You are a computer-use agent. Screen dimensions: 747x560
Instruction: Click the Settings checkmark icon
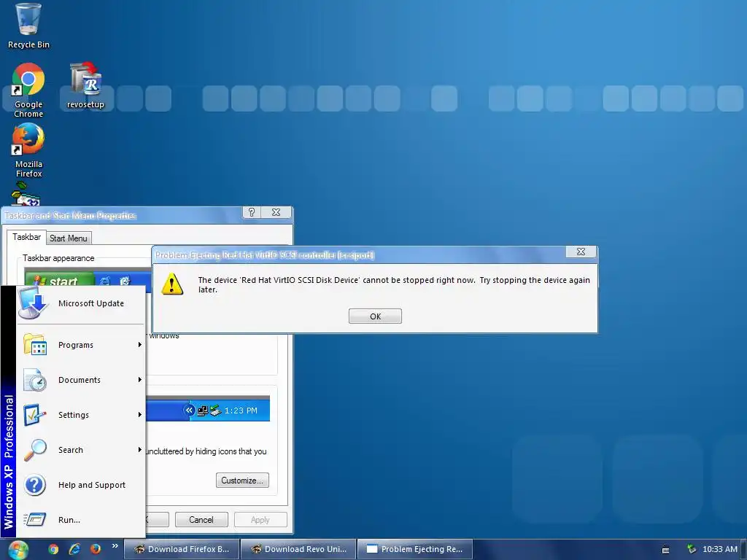pyautogui.click(x=35, y=415)
